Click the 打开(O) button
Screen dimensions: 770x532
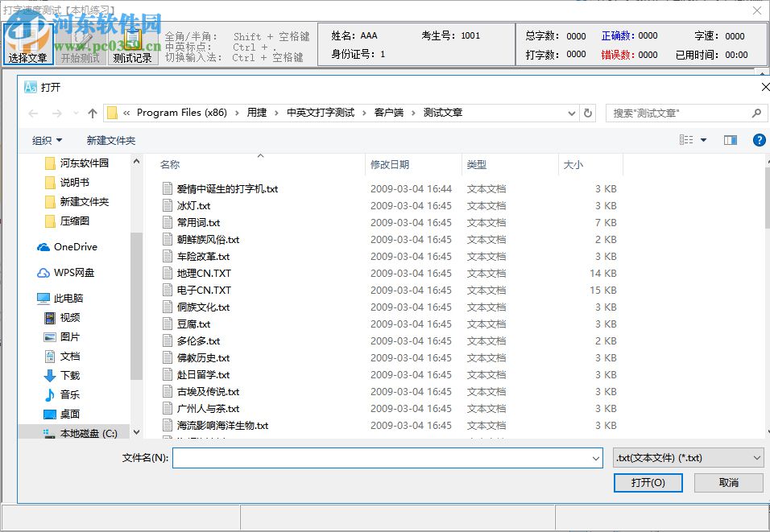point(648,483)
